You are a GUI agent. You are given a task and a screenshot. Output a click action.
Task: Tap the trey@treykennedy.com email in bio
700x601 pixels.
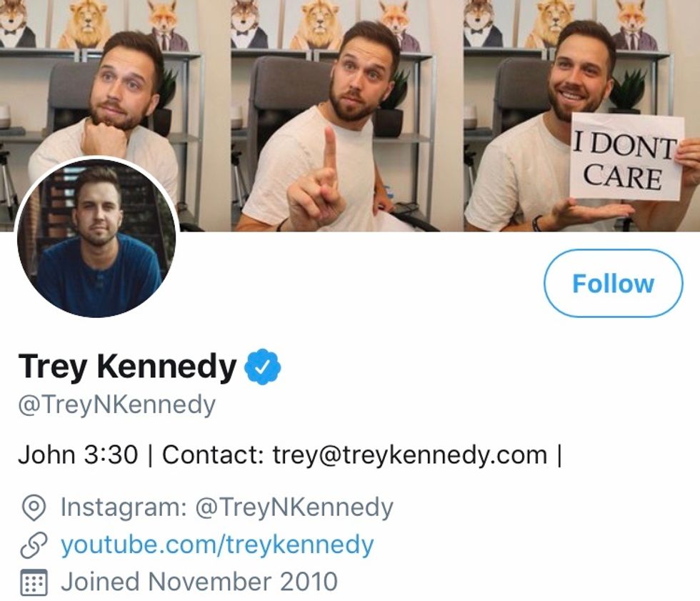coord(409,455)
